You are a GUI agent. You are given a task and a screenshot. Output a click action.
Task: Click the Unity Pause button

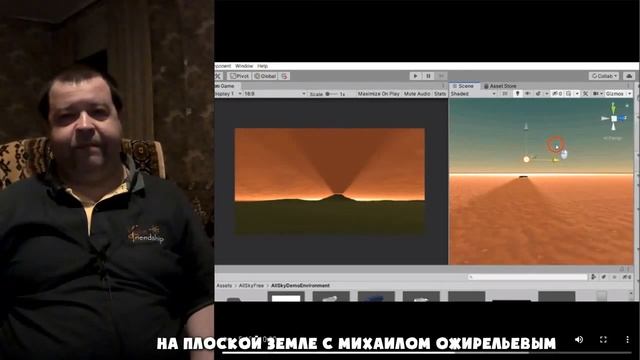tap(428, 76)
